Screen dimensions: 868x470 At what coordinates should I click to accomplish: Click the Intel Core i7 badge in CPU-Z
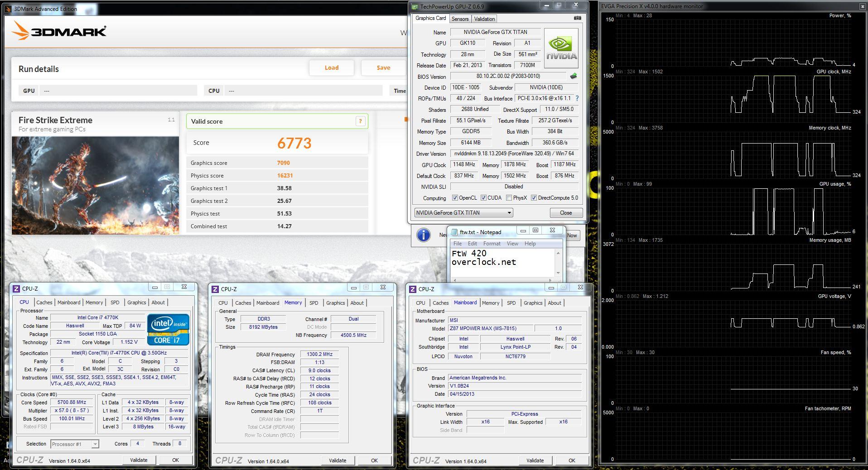pos(168,329)
